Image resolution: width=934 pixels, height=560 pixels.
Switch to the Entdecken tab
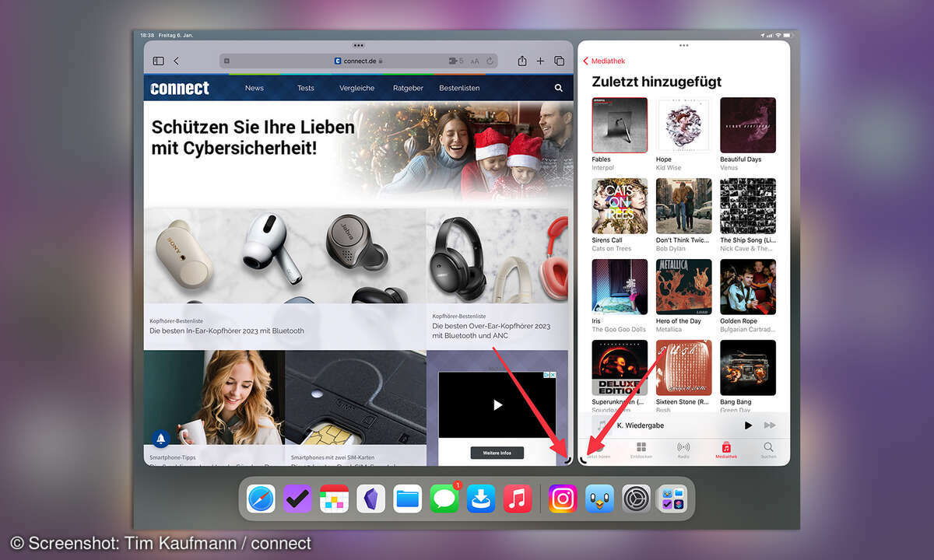coord(641,450)
